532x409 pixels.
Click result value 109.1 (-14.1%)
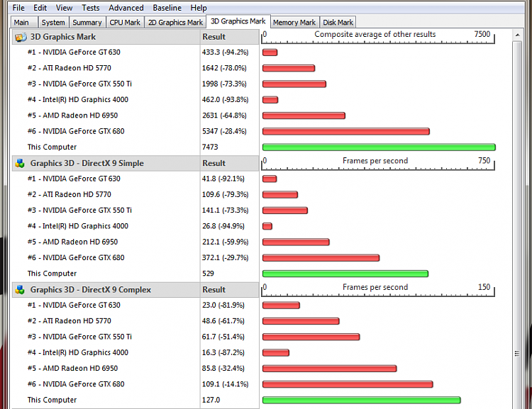(x=226, y=384)
